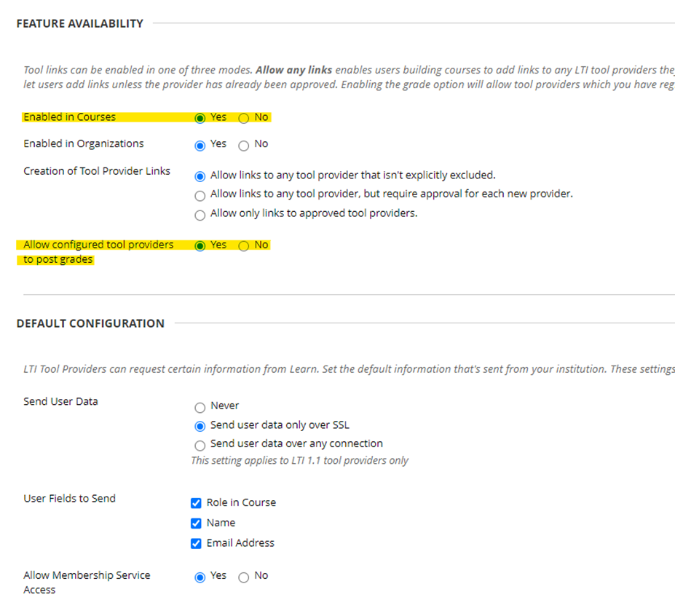This screenshot has height=616, width=675.
Task: Allow links to any non-excluded tool provider
Action: 200,175
